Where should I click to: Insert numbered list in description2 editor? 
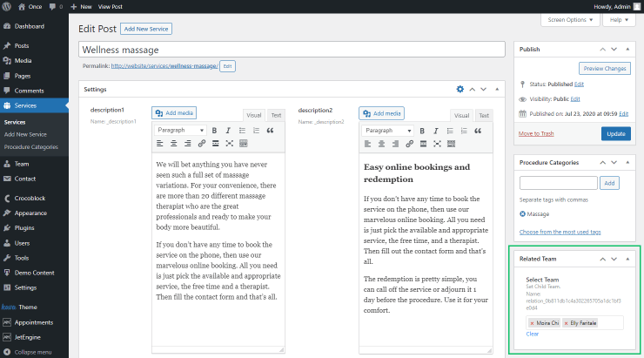pyautogui.click(x=464, y=131)
